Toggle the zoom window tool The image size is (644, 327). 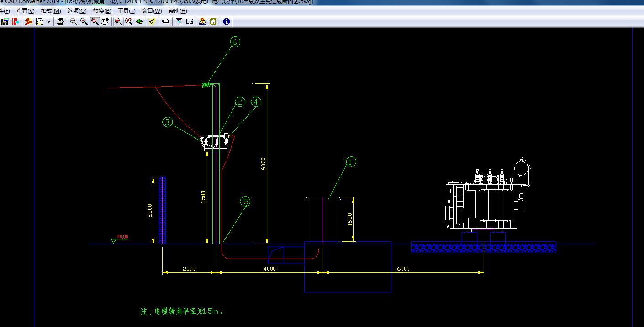95,21
